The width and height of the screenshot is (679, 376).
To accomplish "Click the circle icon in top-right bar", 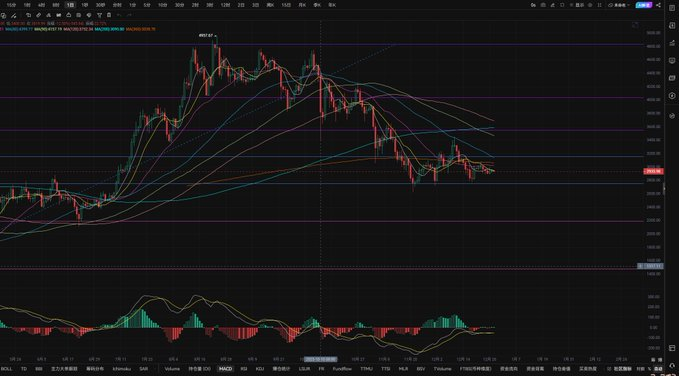I will point(590,5).
